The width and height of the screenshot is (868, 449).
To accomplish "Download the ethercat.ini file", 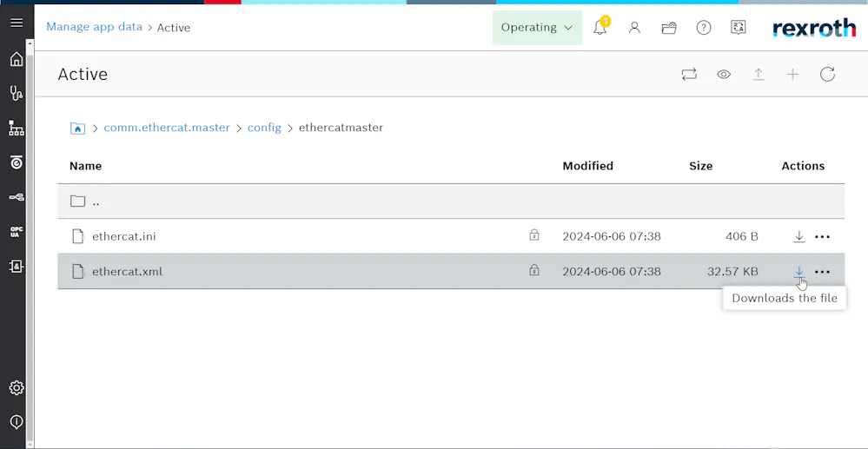I will click(798, 237).
